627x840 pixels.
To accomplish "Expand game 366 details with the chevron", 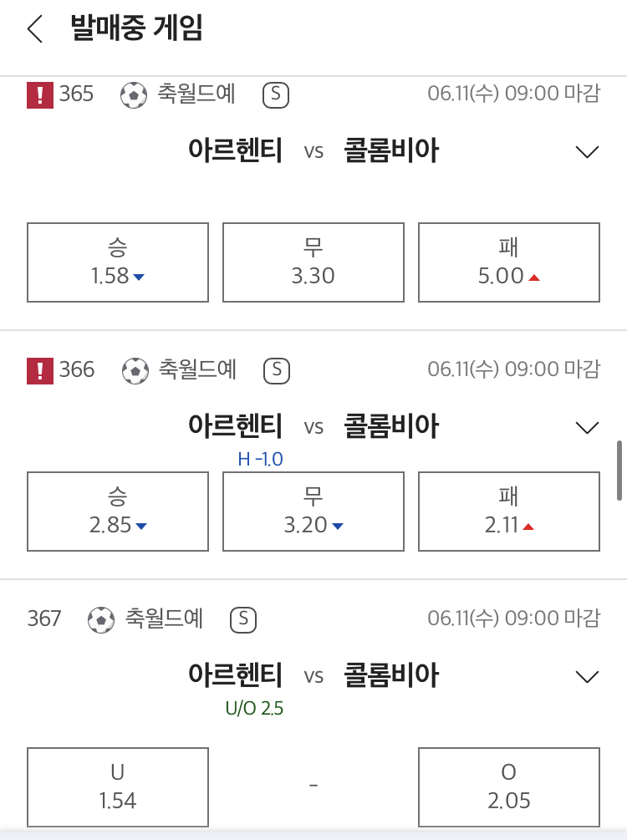I will click(x=587, y=428).
